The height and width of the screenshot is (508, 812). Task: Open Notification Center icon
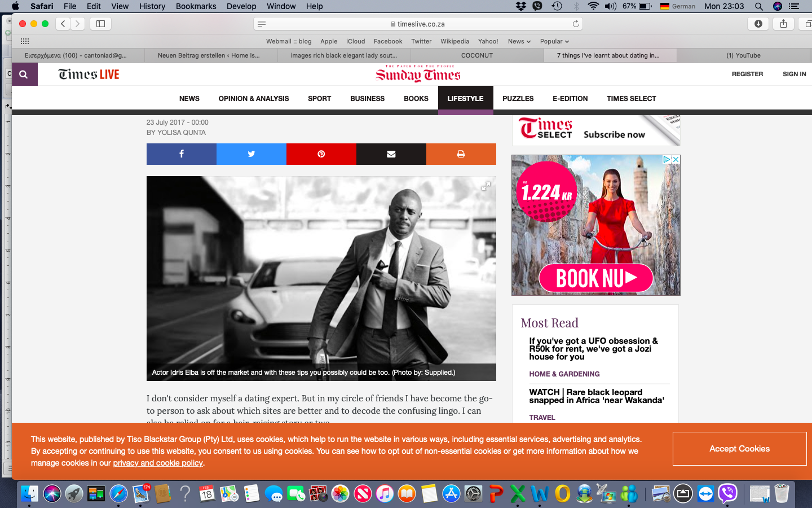794,6
